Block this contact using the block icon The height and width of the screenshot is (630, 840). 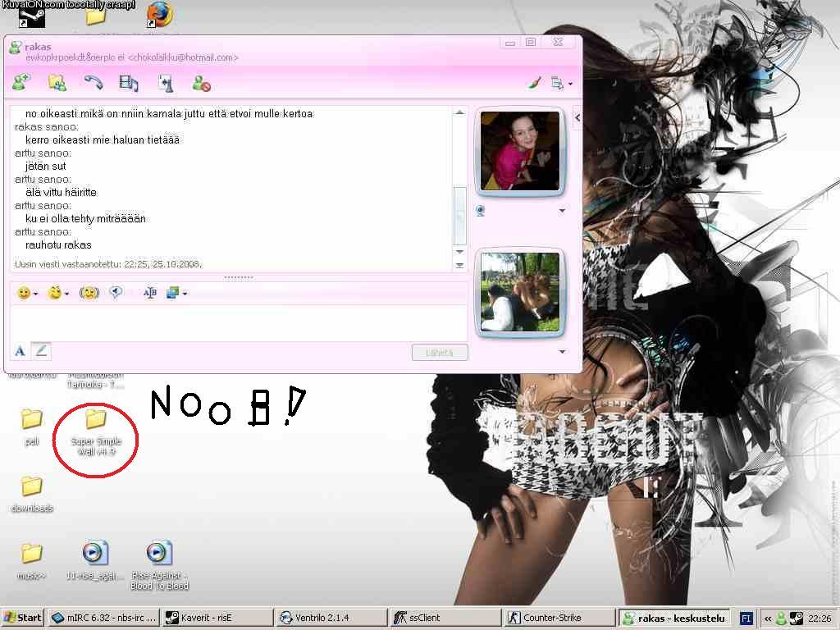click(x=201, y=82)
